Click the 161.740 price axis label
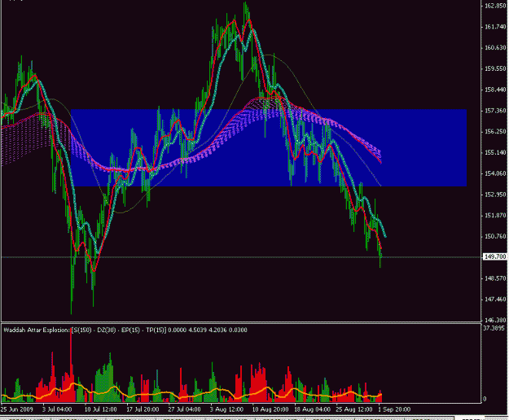 click(495, 27)
